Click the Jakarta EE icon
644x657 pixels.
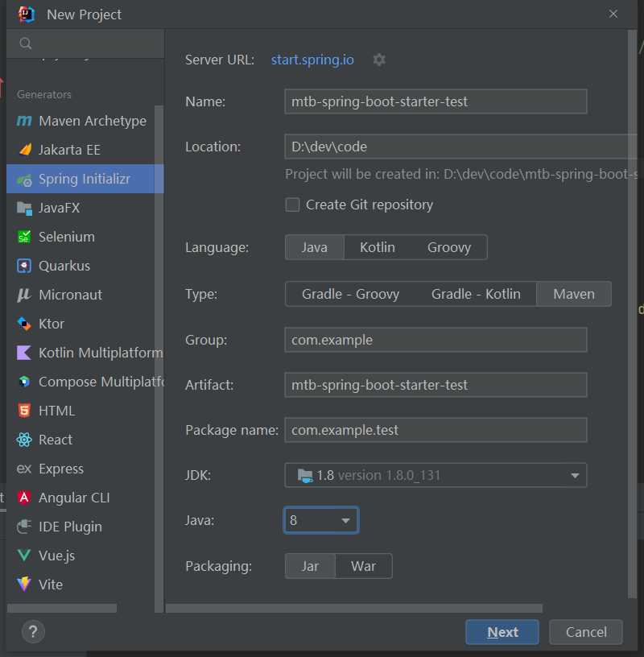(x=25, y=150)
